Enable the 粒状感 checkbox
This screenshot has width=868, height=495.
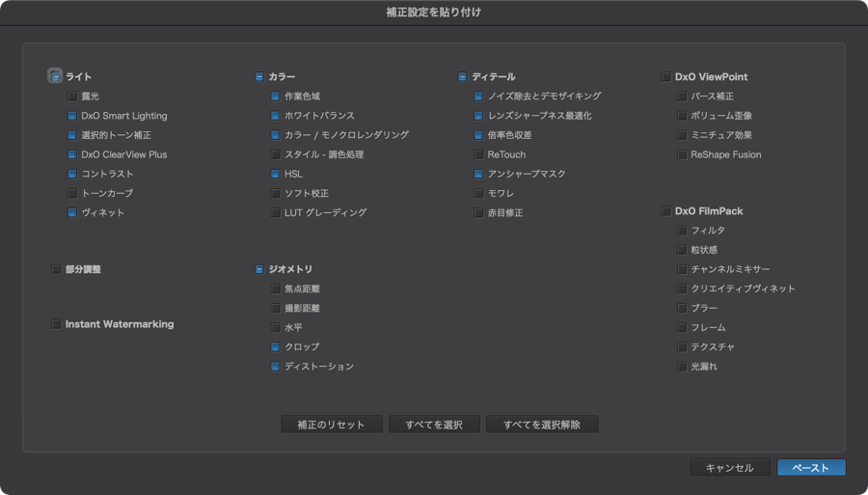[682, 250]
